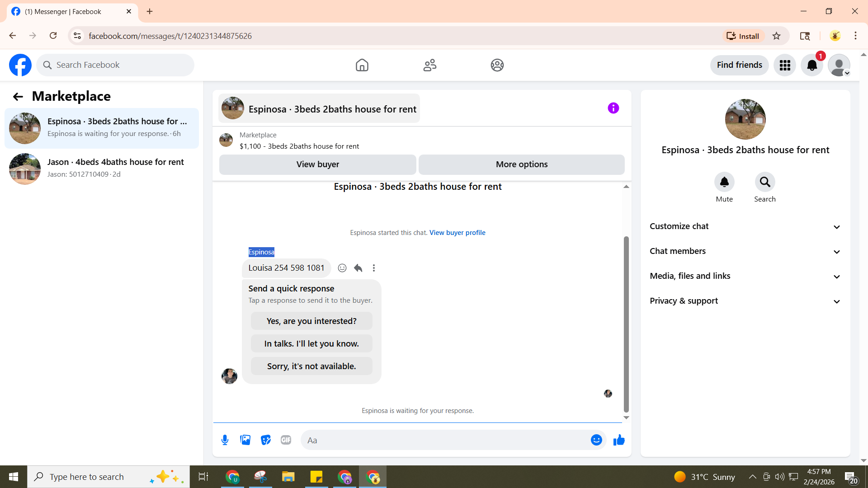Toggle the purple conversation info icon

pyautogui.click(x=613, y=108)
